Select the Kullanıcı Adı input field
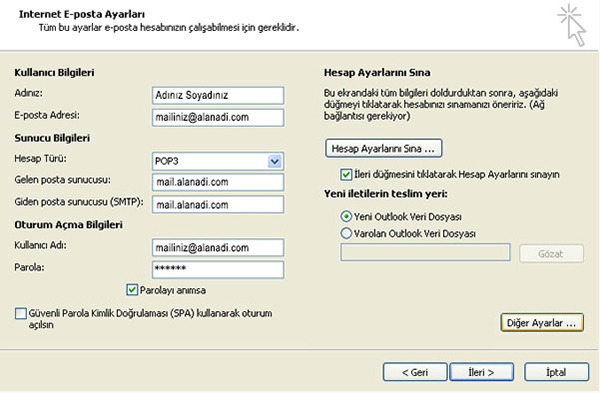Viewport: 600px width, 393px height. pyautogui.click(x=218, y=248)
